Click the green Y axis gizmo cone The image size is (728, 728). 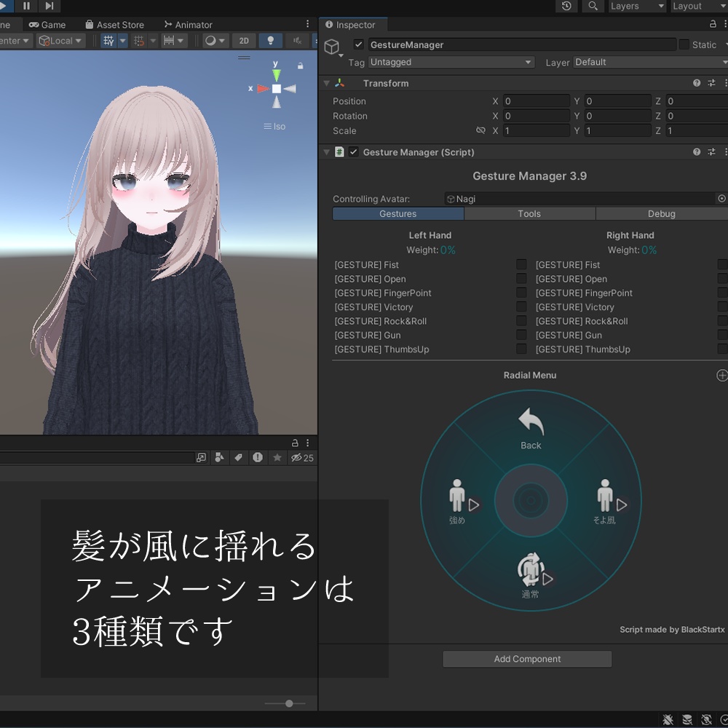pos(276,75)
